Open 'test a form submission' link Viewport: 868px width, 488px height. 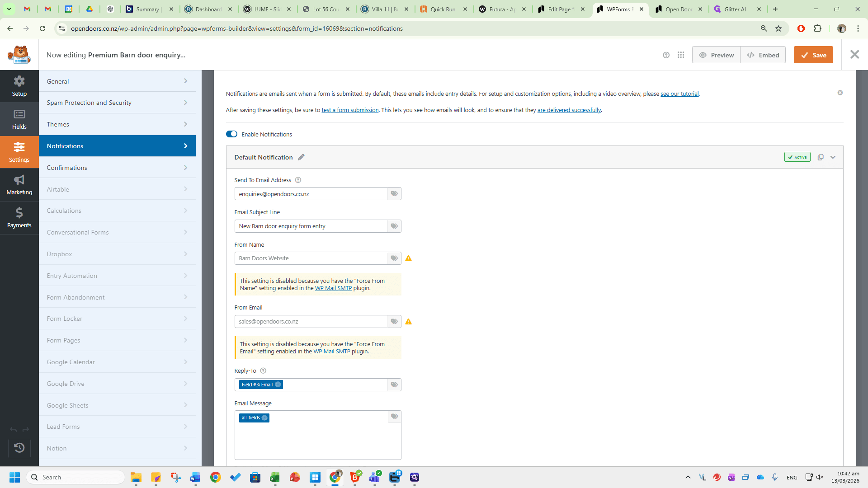click(x=350, y=110)
